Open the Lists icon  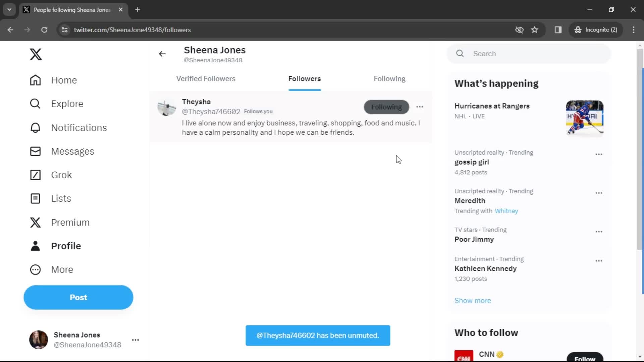click(35, 198)
